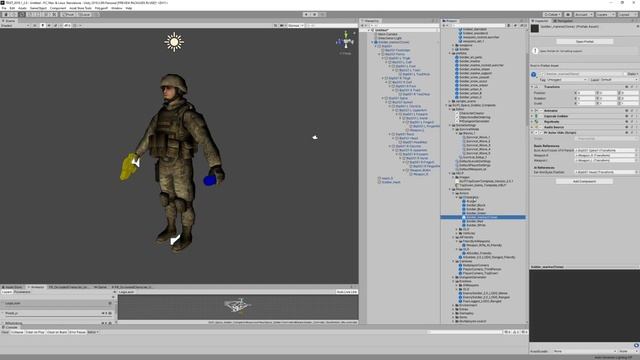Open the Help menu
Screen dimensions: 640x360
(x=129, y=8)
